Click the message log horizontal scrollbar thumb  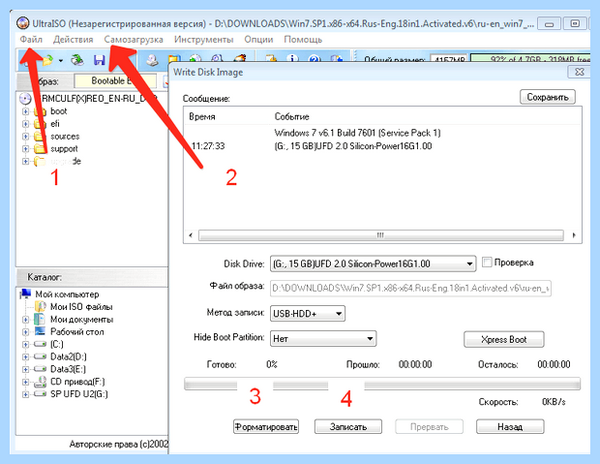coord(380,235)
